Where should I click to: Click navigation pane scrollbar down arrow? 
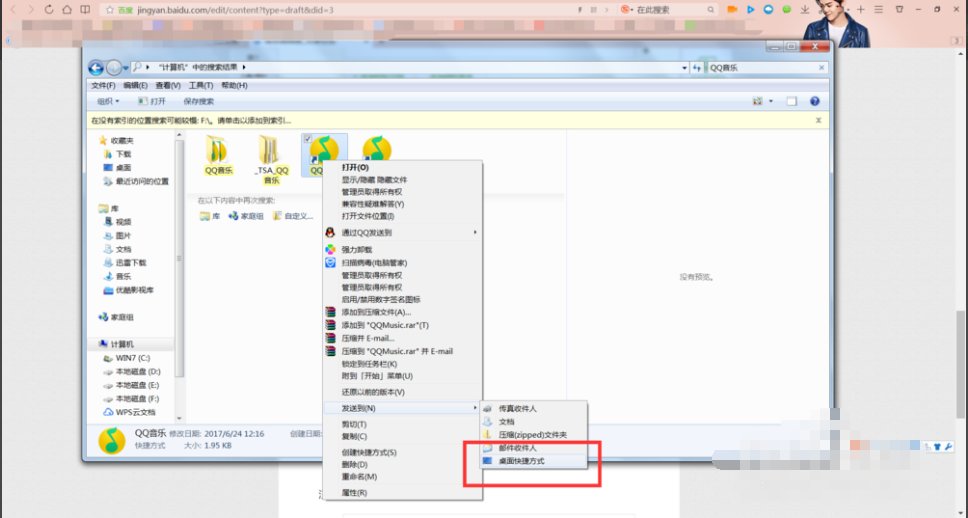coord(180,418)
